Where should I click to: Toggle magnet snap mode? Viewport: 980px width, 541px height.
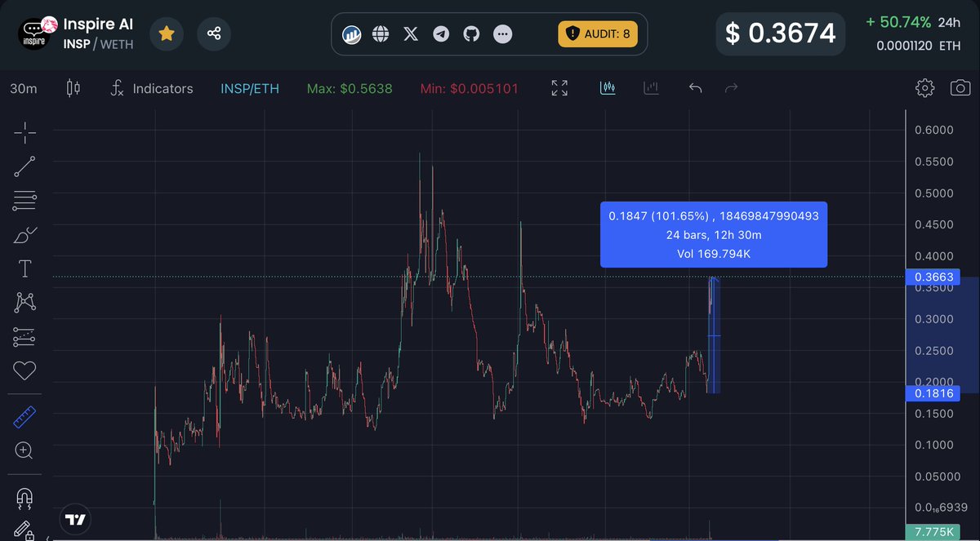(24, 497)
